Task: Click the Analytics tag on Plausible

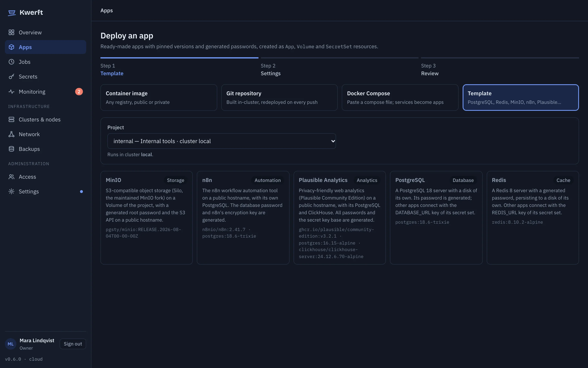Action: (x=367, y=180)
